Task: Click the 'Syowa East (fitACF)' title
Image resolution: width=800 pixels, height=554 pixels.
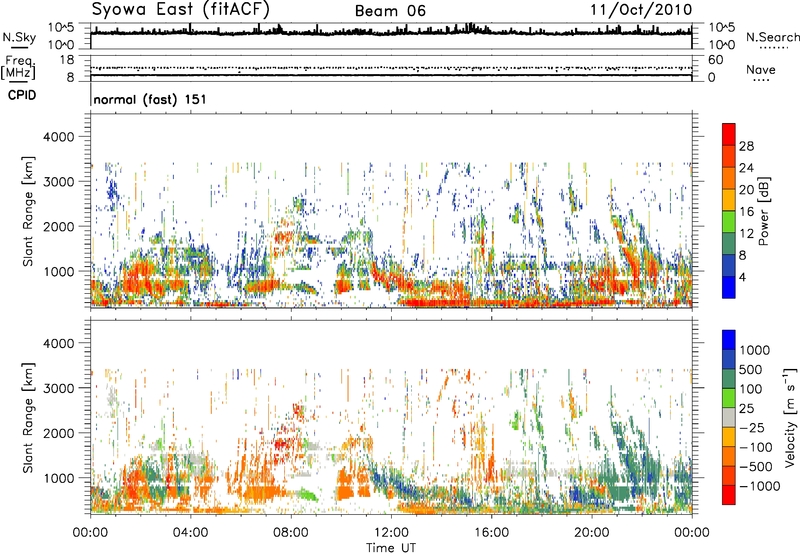Action: (181, 10)
